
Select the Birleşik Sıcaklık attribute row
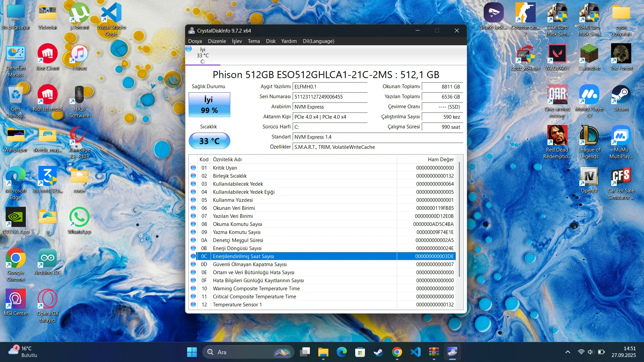pyautogui.click(x=322, y=176)
